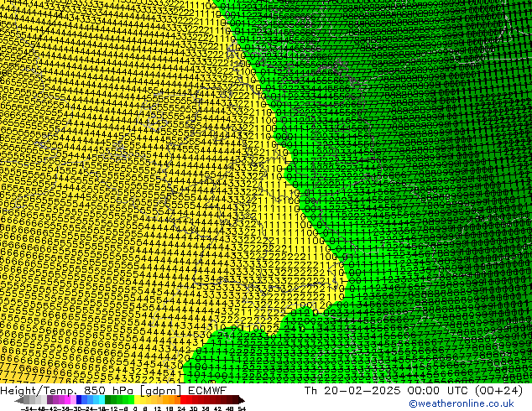The image size is (532, 411).
Task: Click the 54 value on the scale
Action: [x=242, y=408]
